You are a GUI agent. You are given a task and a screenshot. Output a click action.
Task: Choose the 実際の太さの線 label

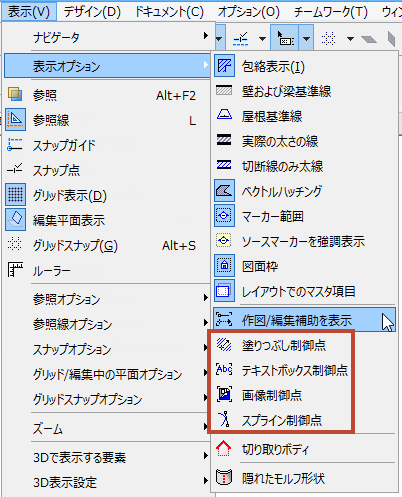click(x=280, y=141)
